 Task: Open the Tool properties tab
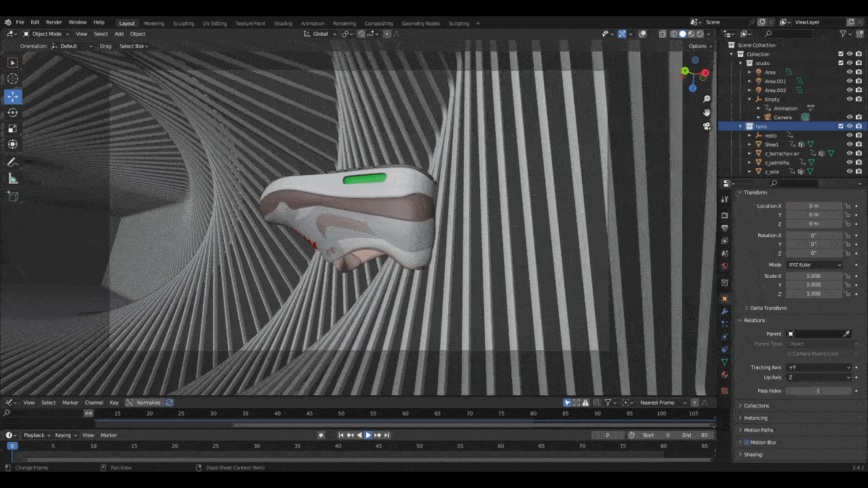click(x=724, y=199)
